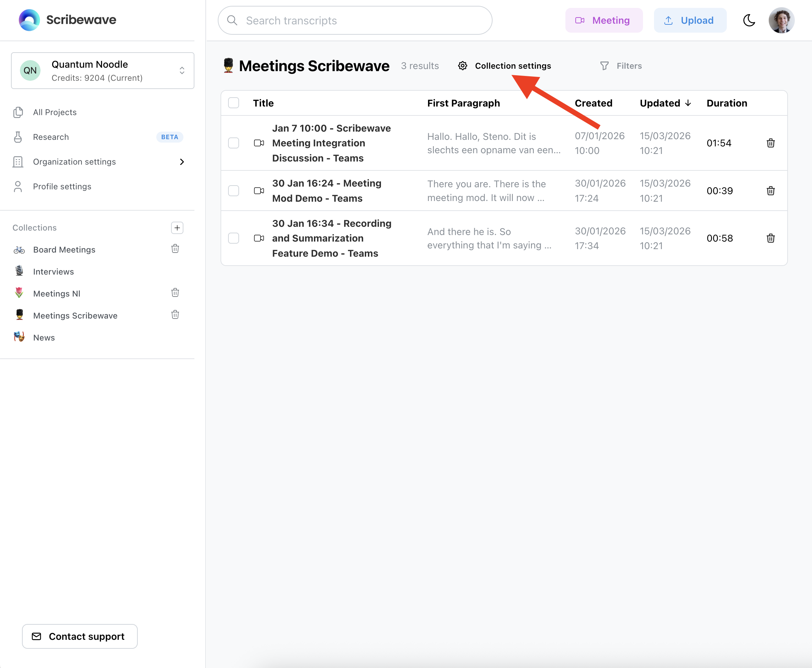Focus the Search transcripts field
812x668 pixels.
pyautogui.click(x=355, y=20)
